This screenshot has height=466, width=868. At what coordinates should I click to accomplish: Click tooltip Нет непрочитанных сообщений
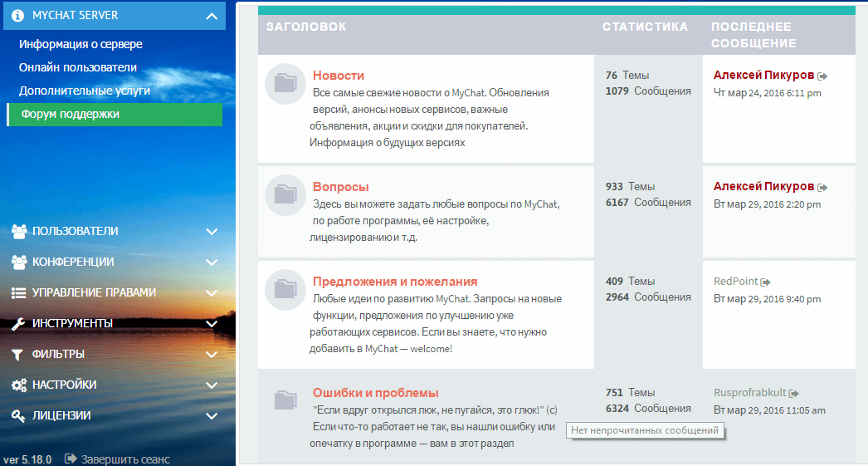coord(645,430)
